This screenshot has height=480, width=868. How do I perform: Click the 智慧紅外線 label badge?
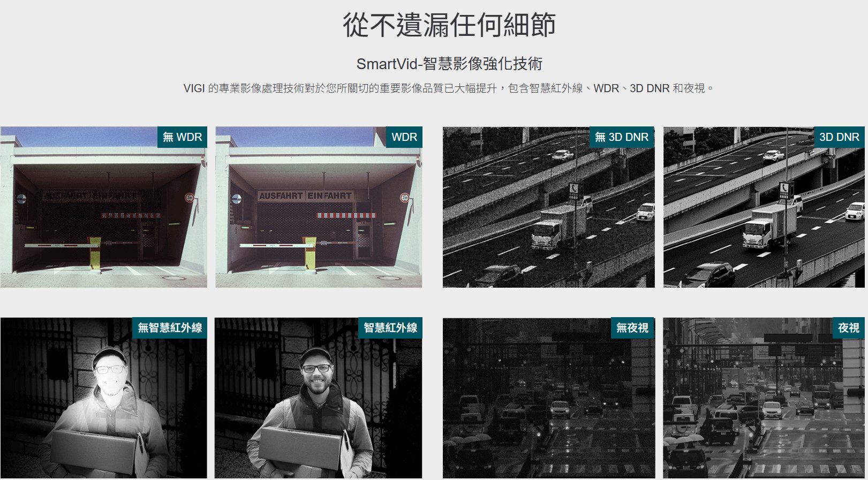[390, 328]
